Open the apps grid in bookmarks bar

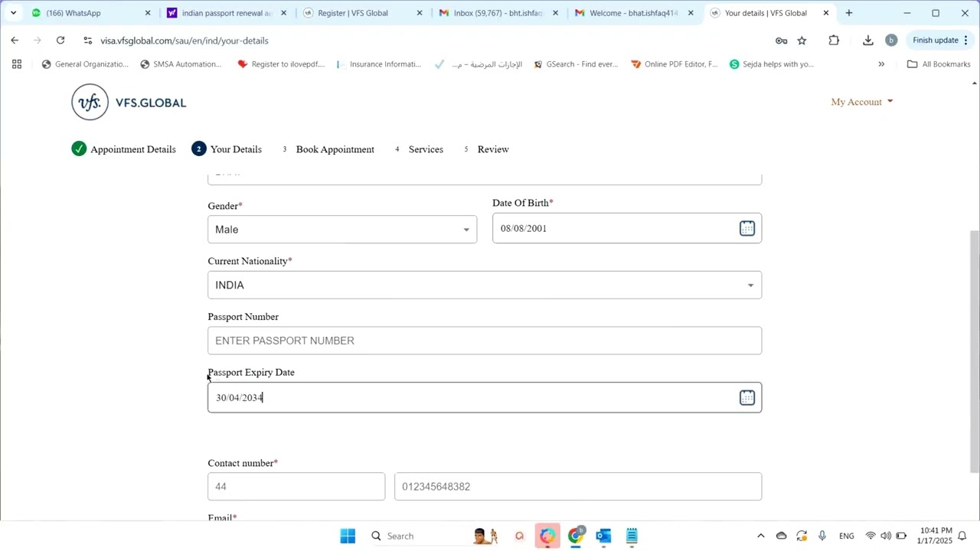[17, 64]
